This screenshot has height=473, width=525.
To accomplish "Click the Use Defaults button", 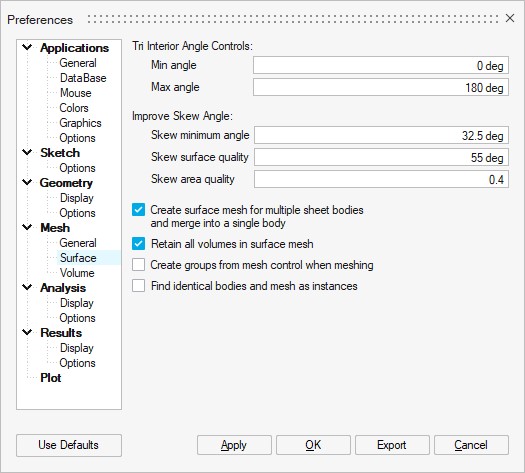I will (69, 445).
